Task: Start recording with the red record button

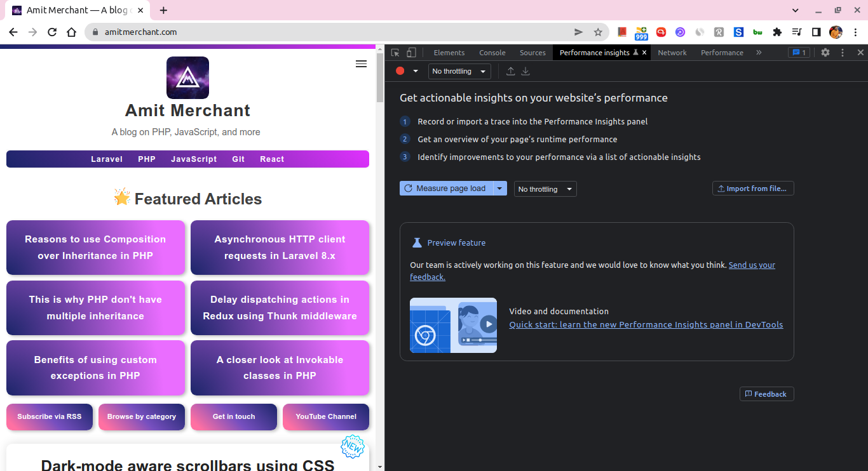Action: click(400, 71)
